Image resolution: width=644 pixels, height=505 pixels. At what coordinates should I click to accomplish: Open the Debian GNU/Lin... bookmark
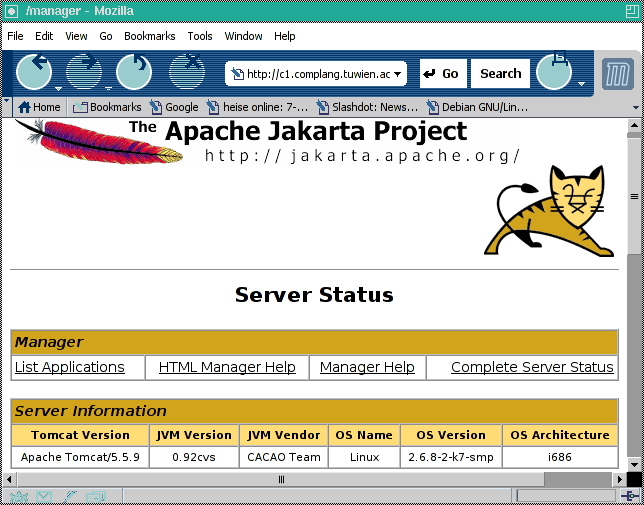tap(477, 107)
